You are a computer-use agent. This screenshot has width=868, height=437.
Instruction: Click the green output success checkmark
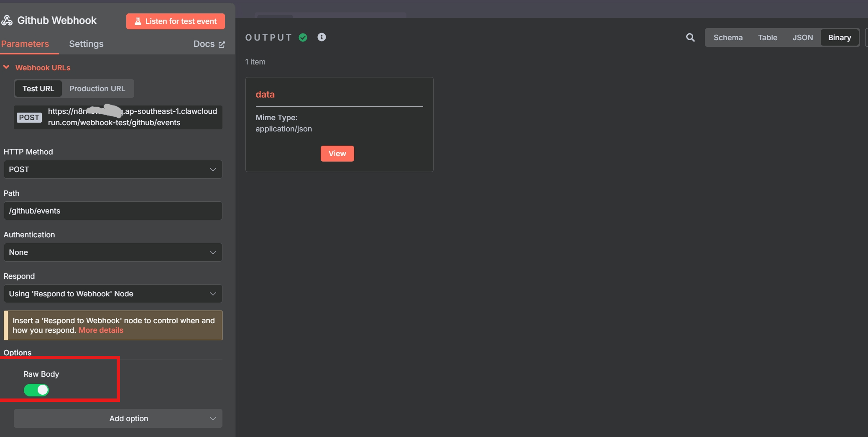pyautogui.click(x=303, y=38)
